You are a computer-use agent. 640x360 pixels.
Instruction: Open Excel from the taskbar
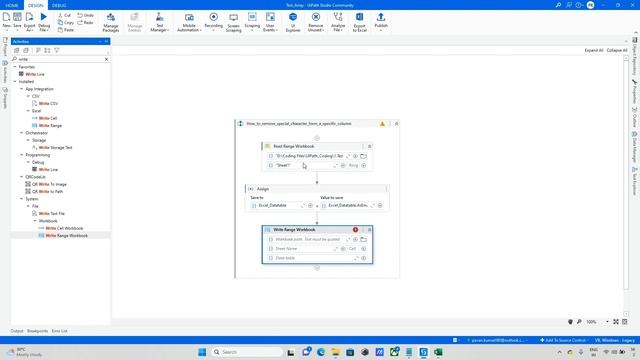coord(438,352)
